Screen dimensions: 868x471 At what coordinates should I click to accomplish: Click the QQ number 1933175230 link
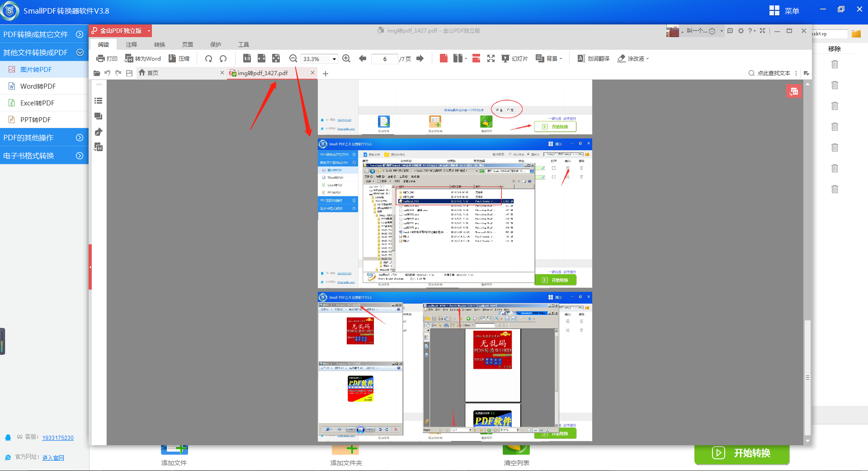click(x=58, y=438)
